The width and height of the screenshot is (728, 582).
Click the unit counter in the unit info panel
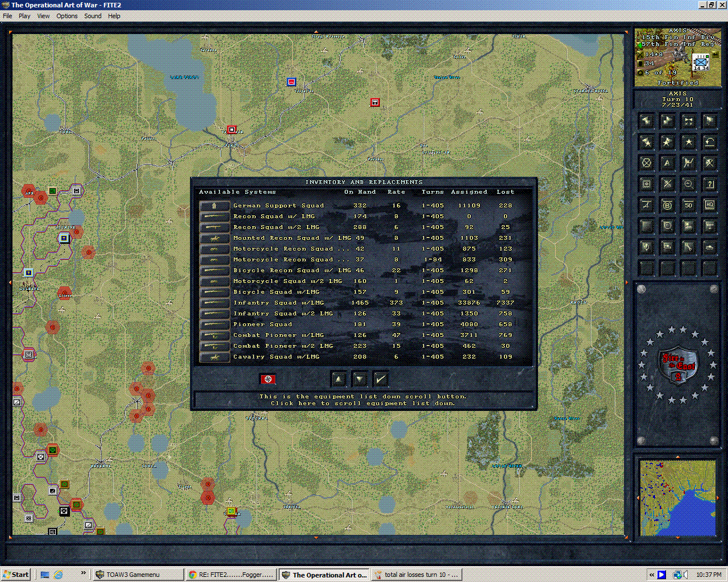click(700, 62)
